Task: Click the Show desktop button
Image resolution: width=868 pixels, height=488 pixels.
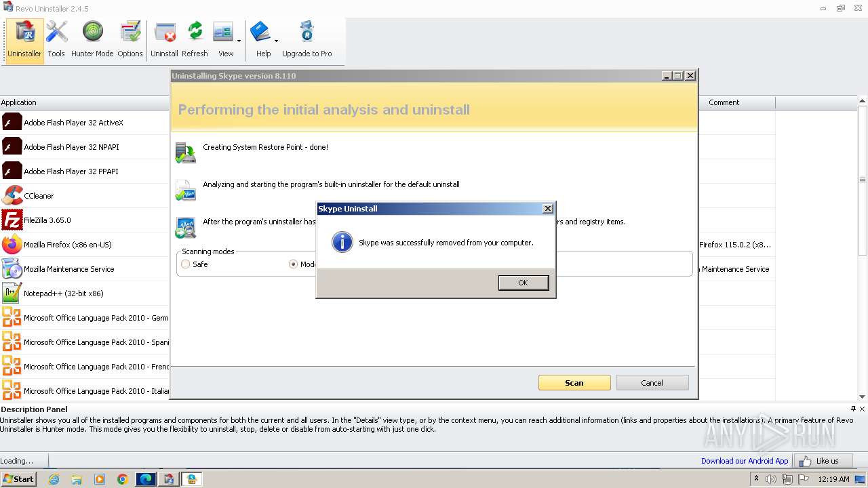Action: click(x=861, y=479)
